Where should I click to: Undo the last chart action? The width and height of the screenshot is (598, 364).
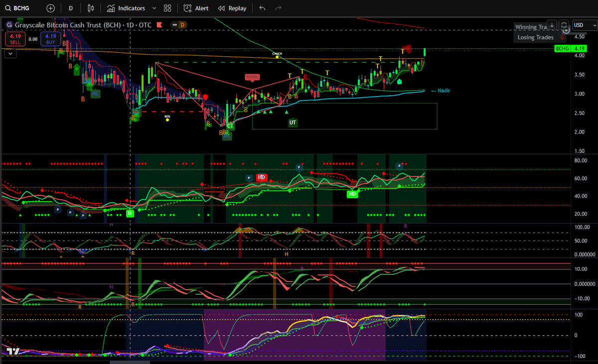(262, 8)
